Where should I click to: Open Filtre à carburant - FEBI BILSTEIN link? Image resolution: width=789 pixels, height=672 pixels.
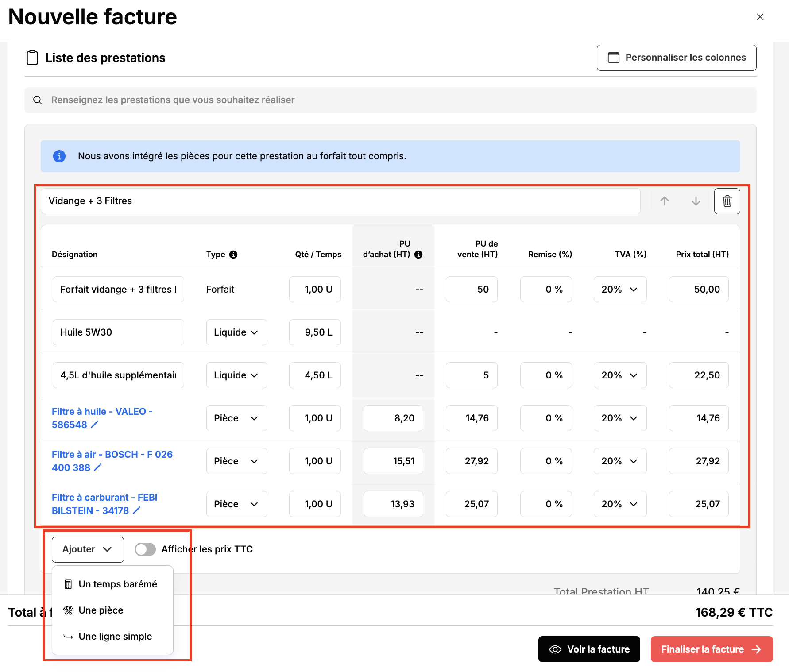click(x=104, y=504)
